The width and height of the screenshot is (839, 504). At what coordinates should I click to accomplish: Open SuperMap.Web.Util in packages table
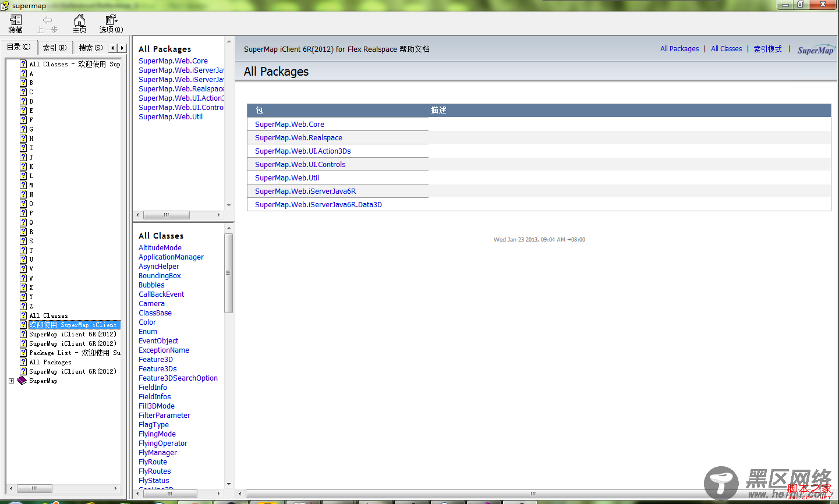pyautogui.click(x=287, y=178)
